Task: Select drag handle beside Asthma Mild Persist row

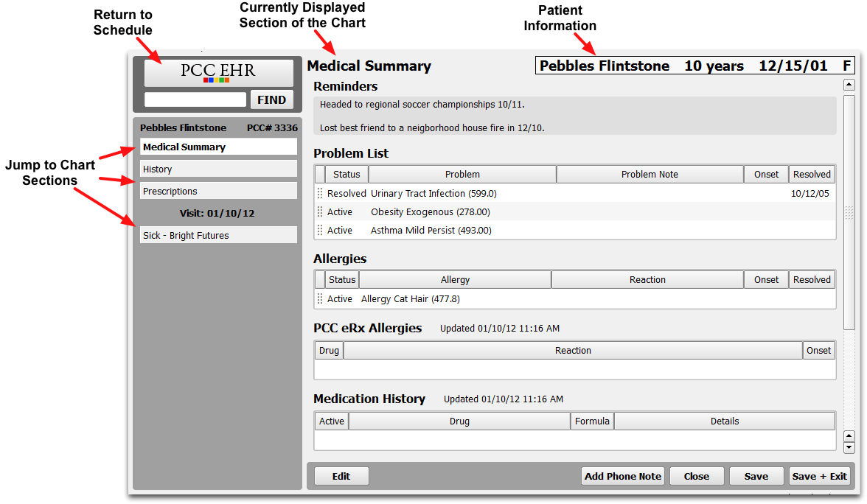Action: (320, 231)
